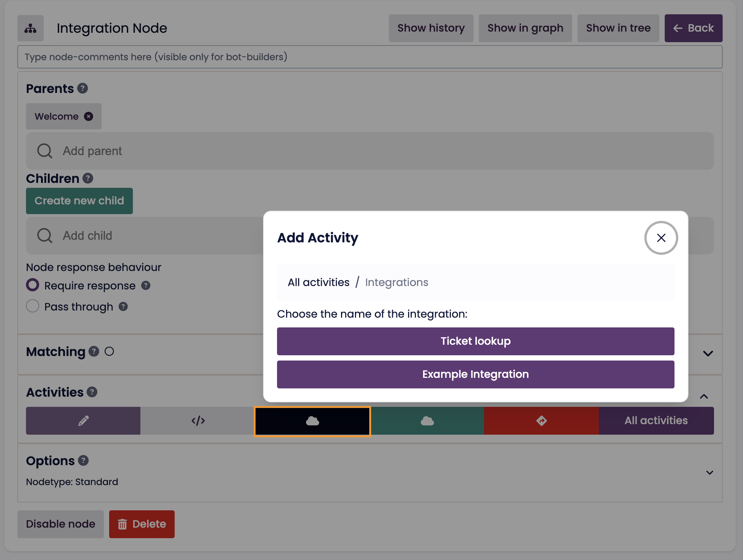Image resolution: width=743 pixels, height=560 pixels.
Task: Select the Pass through radio button
Action: (x=33, y=306)
